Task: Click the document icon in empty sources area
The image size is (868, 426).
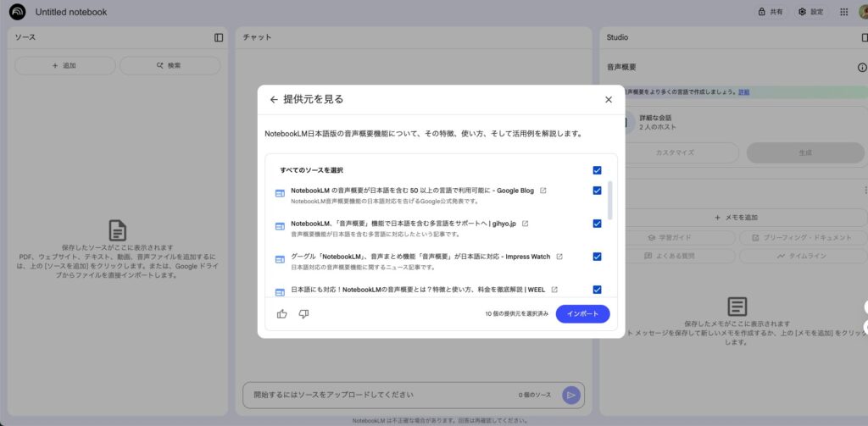Action: click(x=117, y=230)
